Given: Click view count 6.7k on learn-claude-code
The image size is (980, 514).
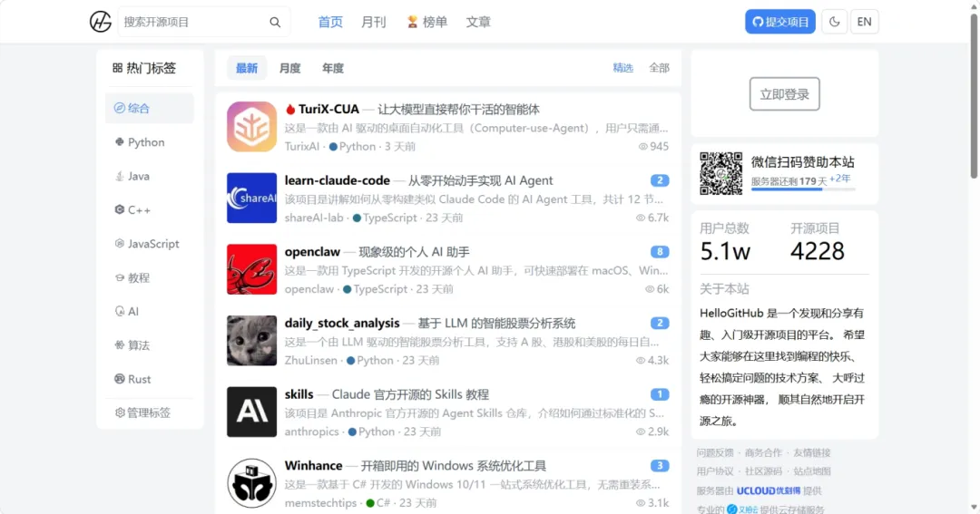Looking at the screenshot, I should pos(652,218).
